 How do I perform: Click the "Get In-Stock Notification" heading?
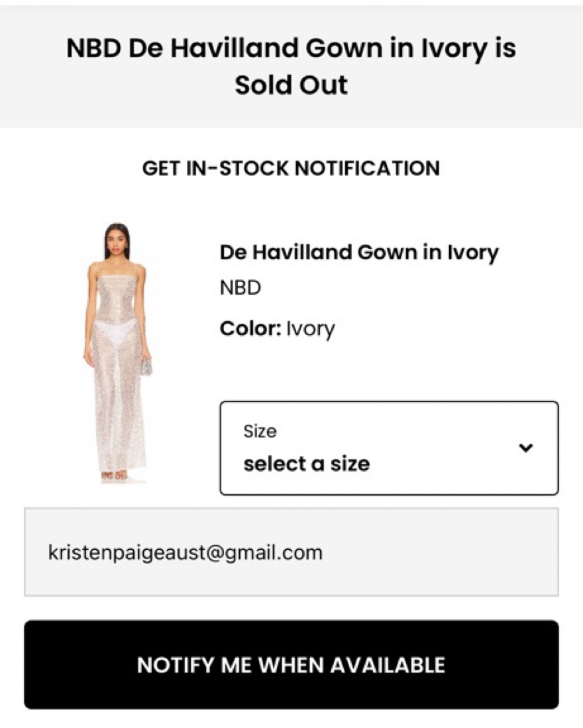291,168
